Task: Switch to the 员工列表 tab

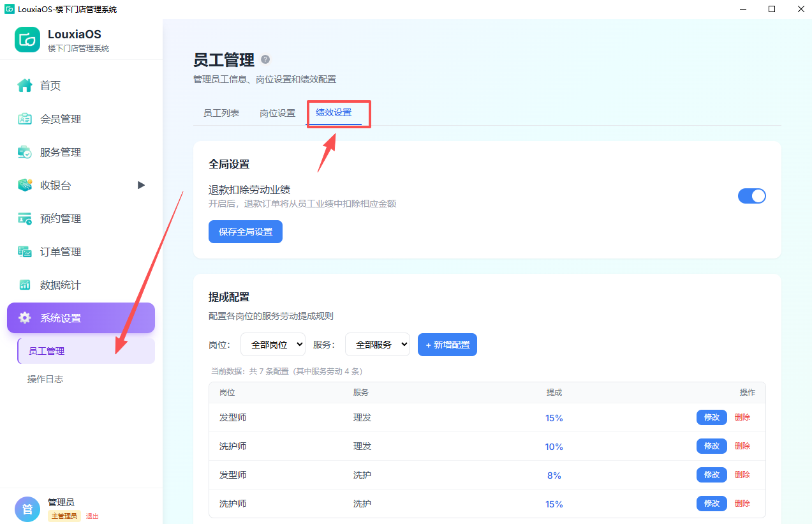Action: [x=221, y=113]
